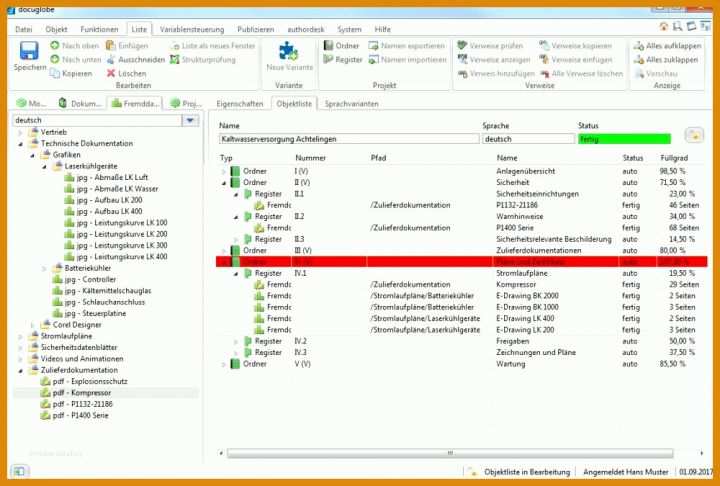This screenshot has width=720, height=486.
Task: Click E-Drawing BK 2000 row
Action: (x=461, y=296)
